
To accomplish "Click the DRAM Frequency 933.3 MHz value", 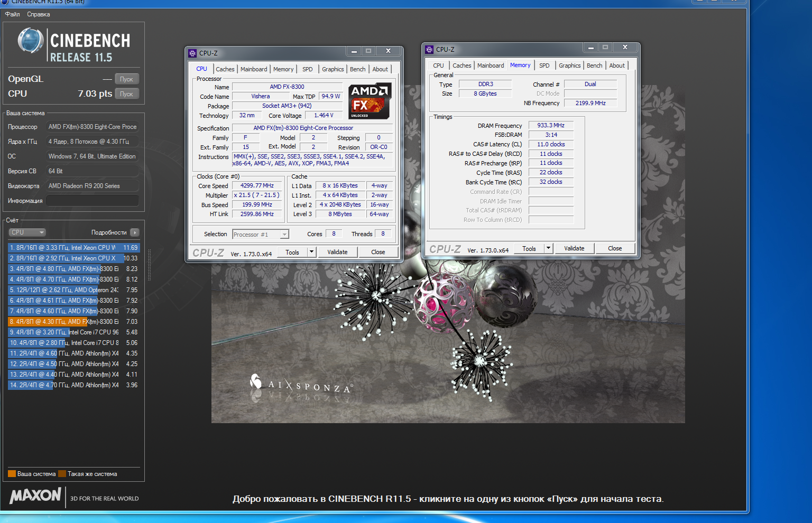I will point(551,126).
